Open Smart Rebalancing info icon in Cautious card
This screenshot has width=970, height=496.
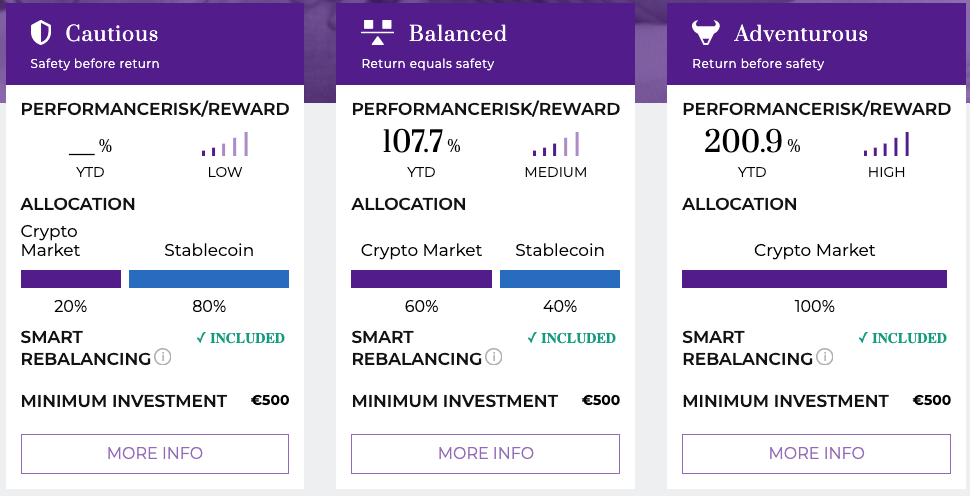163,357
